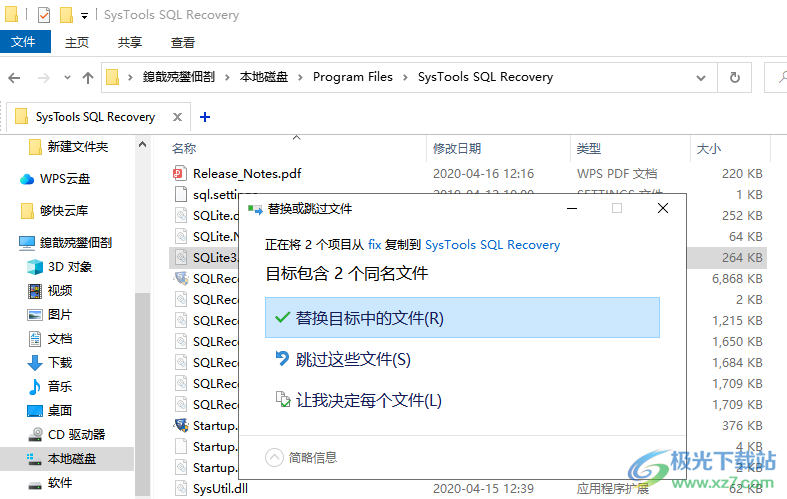The width and height of the screenshot is (787, 499).
Task: Close the SysTools SQL Recovery folder tab
Action: click(177, 117)
